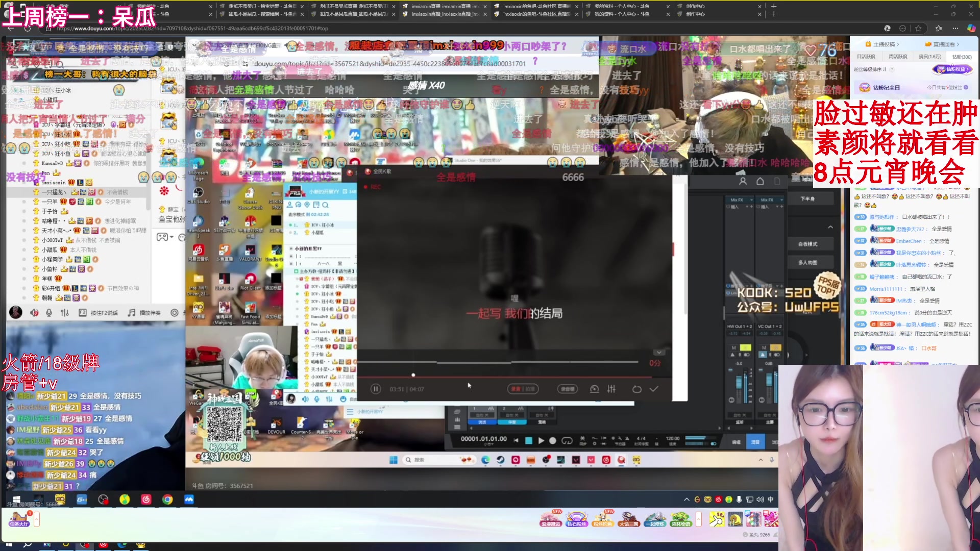The height and width of the screenshot is (551, 980).
Task: Open Steam from the inner taskbar
Action: 500,460
